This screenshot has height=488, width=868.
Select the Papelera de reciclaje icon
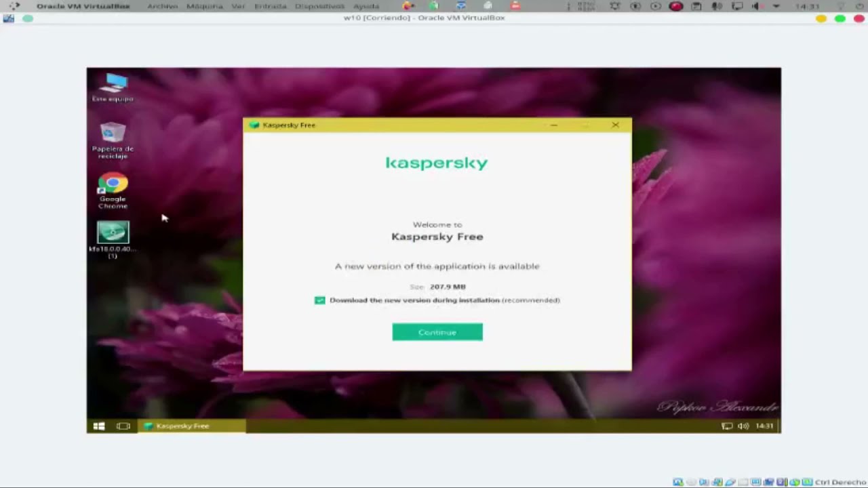click(x=113, y=140)
